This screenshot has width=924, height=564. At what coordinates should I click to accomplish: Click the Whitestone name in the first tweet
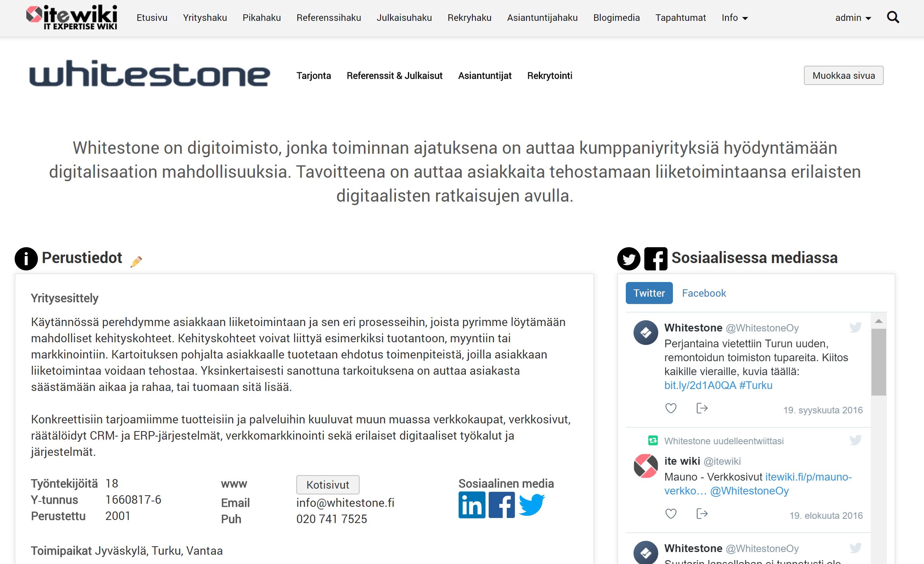tap(693, 328)
